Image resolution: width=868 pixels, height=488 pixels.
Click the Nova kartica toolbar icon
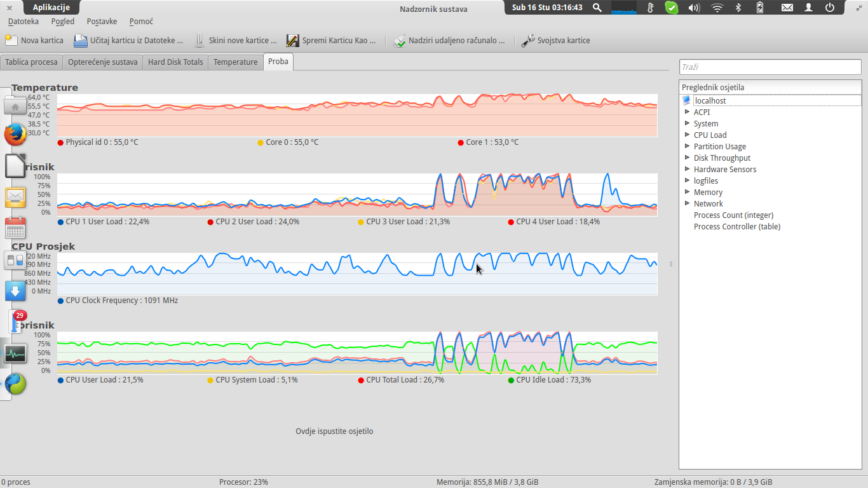click(x=11, y=41)
